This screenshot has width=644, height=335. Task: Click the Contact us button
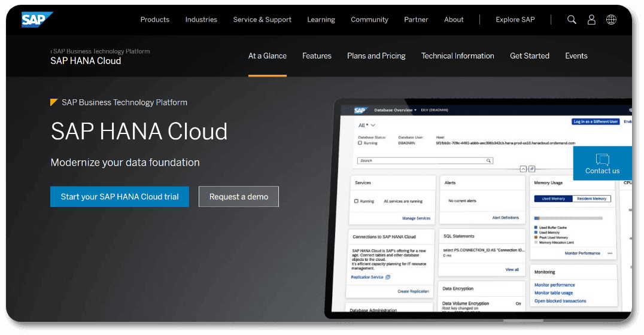coord(602,163)
